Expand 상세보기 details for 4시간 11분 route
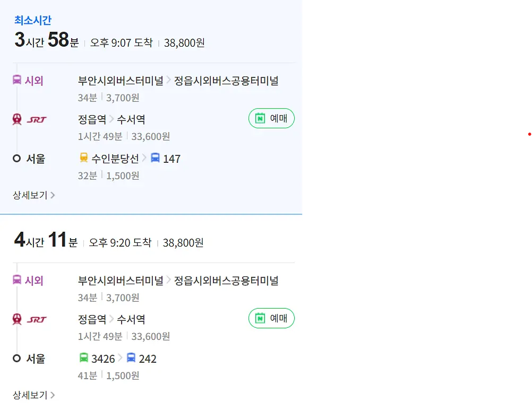 point(33,395)
